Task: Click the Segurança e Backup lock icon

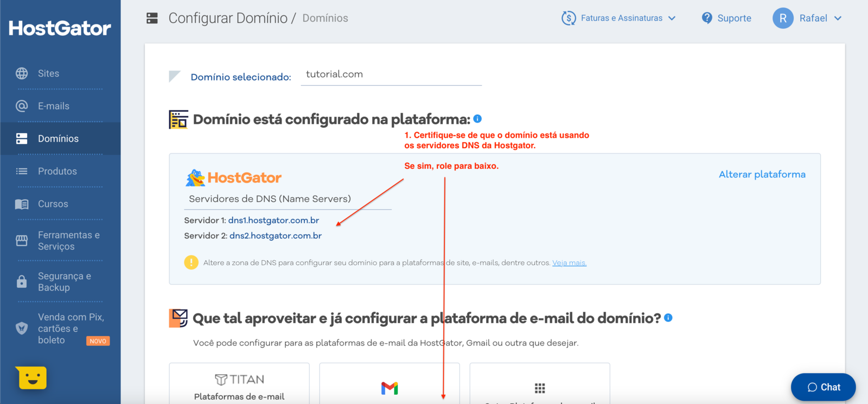Action: coord(22,281)
